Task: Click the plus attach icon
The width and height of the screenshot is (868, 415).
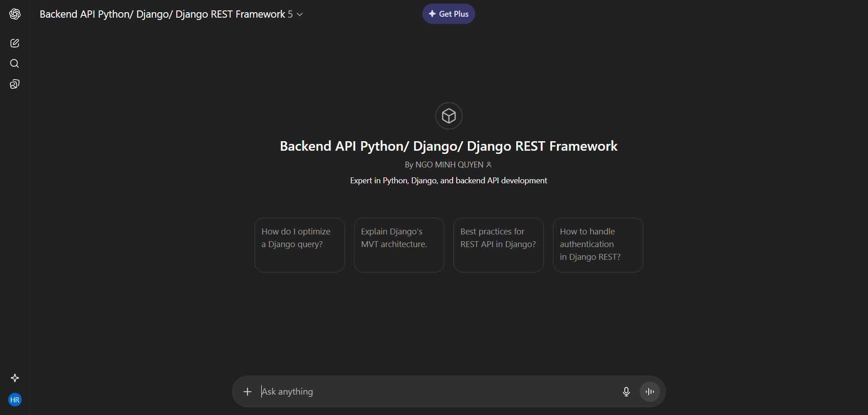Action: click(x=247, y=391)
